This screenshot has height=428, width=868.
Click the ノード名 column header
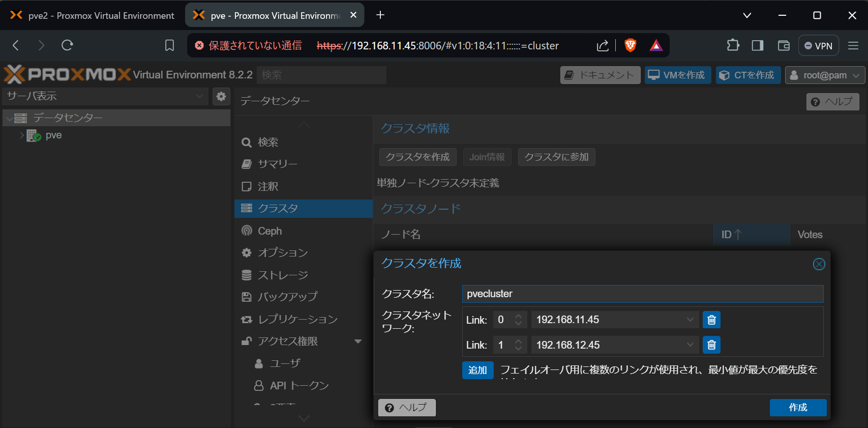(x=543, y=235)
